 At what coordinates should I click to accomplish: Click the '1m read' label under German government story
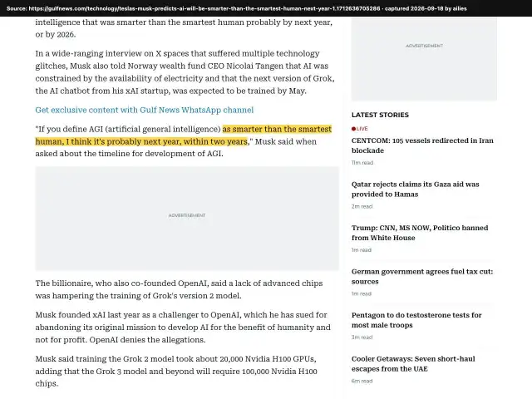pos(362,293)
